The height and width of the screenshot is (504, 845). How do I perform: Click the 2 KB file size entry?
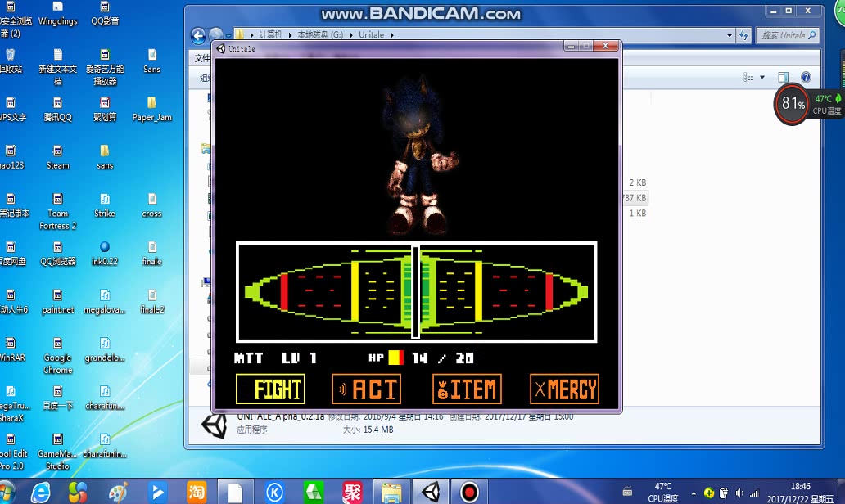[638, 182]
